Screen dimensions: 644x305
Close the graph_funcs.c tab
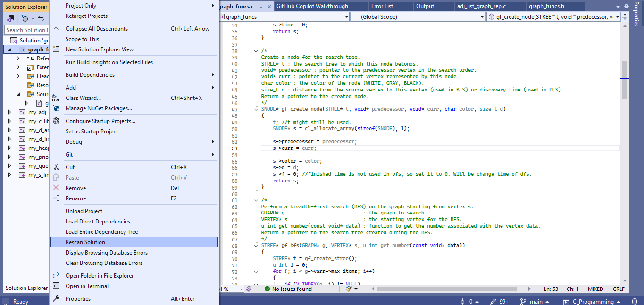point(269,7)
